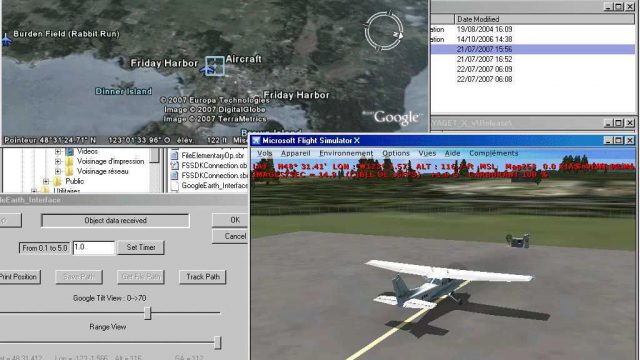640x360 pixels.
Task: Click the Cessna aircraft in the simulator view
Action: (x=449, y=284)
